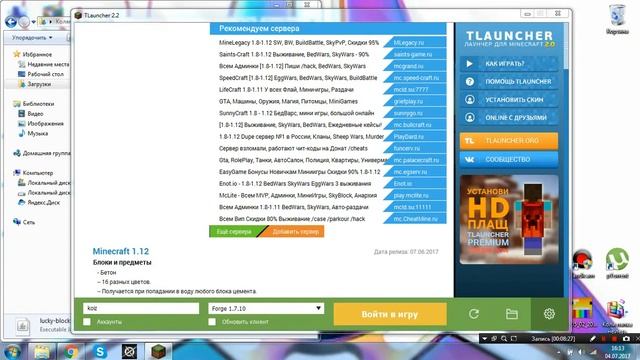Click the network signal icon in system tray
This screenshot has height=360, width=640.
(593, 351)
